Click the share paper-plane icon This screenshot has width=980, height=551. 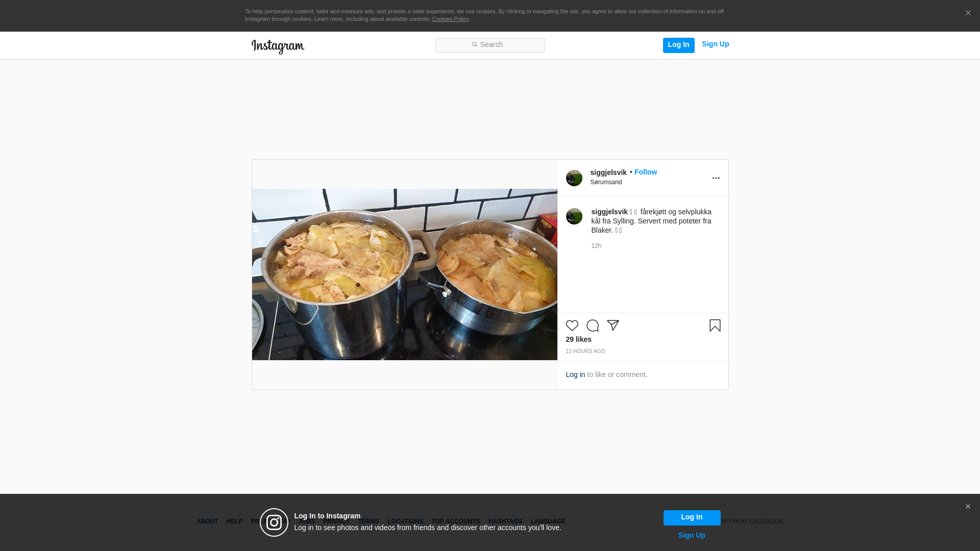tap(612, 325)
